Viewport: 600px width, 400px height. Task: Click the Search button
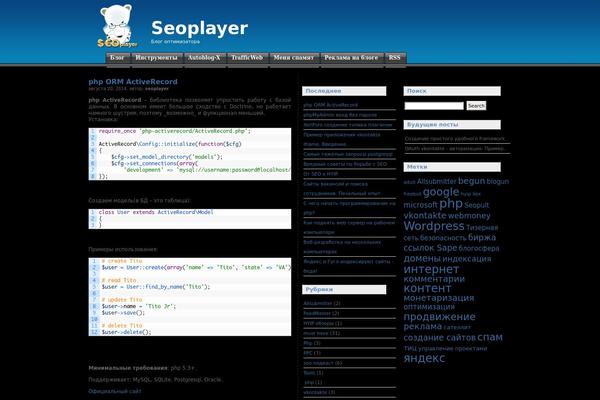coord(476,106)
